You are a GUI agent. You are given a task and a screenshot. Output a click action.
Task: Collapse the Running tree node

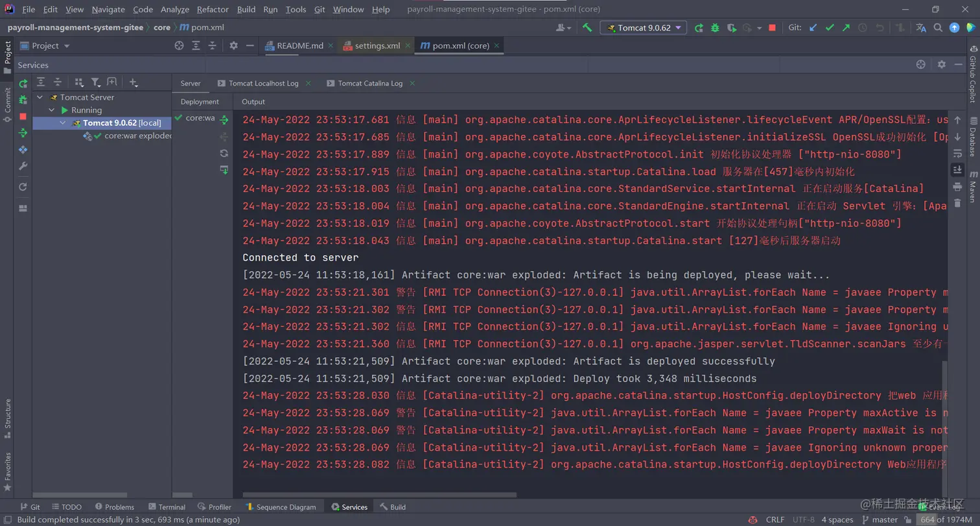[x=52, y=110]
